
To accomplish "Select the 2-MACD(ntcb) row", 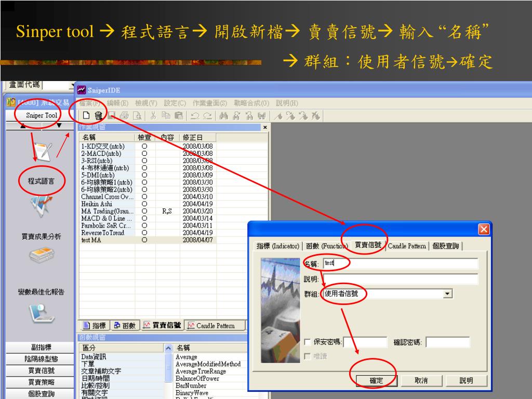I will (x=148, y=153).
